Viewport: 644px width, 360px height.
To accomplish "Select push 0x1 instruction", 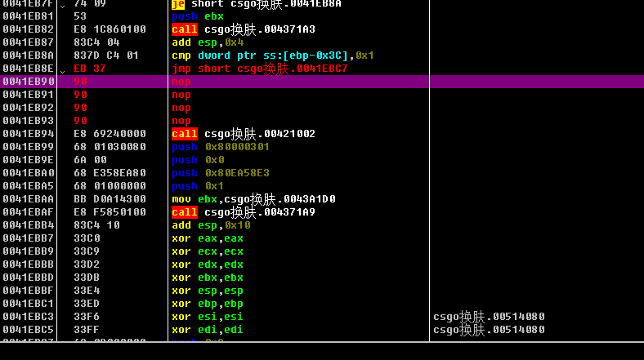I will [x=198, y=186].
